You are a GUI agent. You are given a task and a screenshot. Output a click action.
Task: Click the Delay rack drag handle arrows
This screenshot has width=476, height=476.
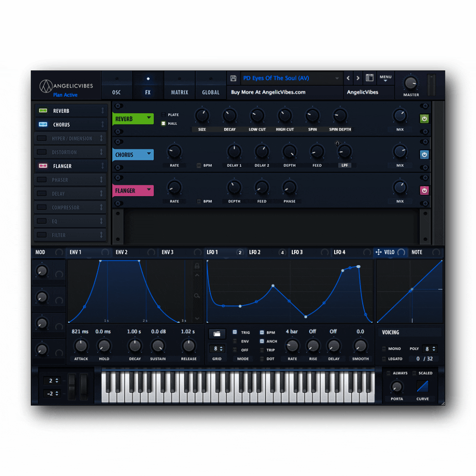pos(101,194)
